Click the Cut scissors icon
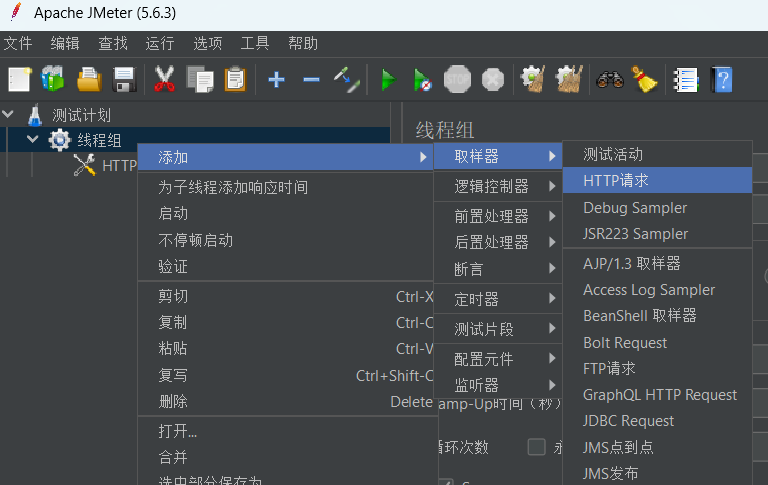The image size is (768, 485). (164, 79)
